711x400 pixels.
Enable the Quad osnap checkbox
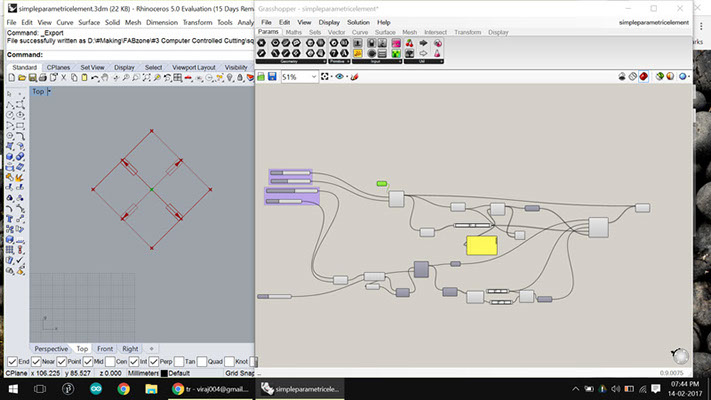[x=202, y=361]
